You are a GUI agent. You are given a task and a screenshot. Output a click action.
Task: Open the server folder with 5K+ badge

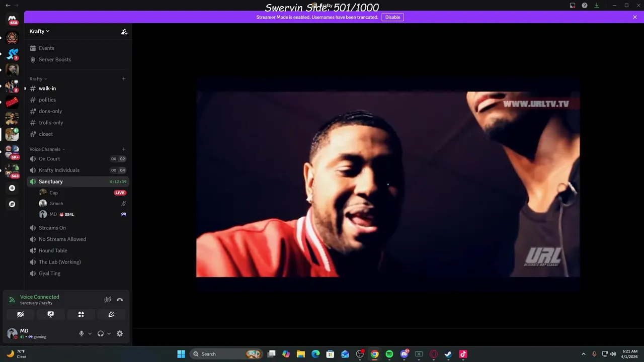pyautogui.click(x=12, y=151)
